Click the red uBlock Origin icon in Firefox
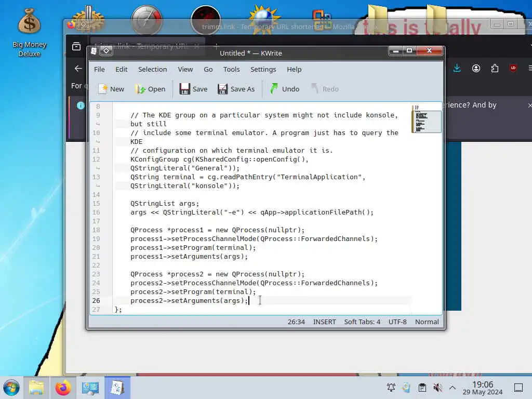The height and width of the screenshot is (399, 532). tap(513, 68)
